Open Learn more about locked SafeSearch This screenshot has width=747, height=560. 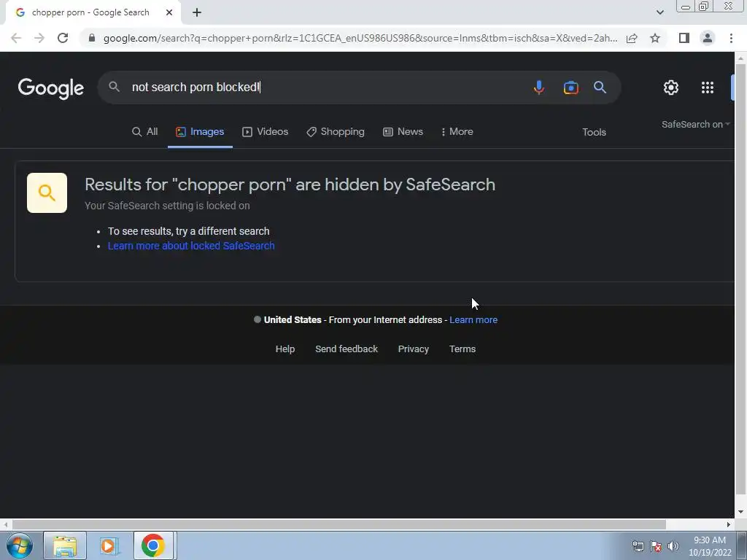point(191,246)
